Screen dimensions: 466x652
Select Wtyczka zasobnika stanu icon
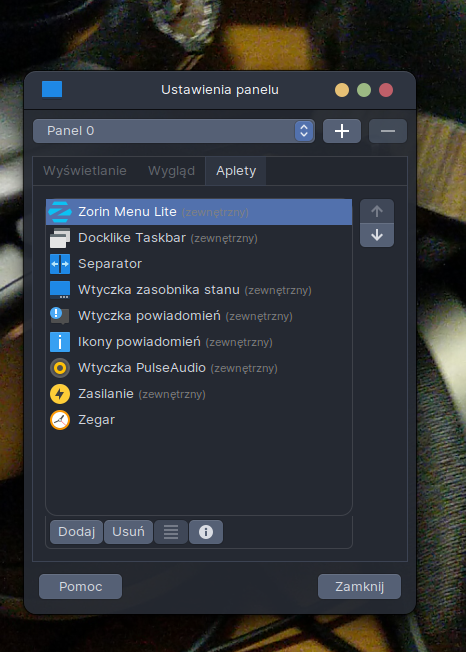[x=60, y=290]
